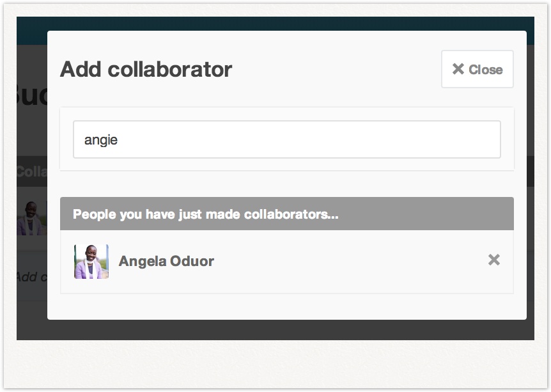Click the partially hidden italic Add c link
551x392 pixels.
31,277
